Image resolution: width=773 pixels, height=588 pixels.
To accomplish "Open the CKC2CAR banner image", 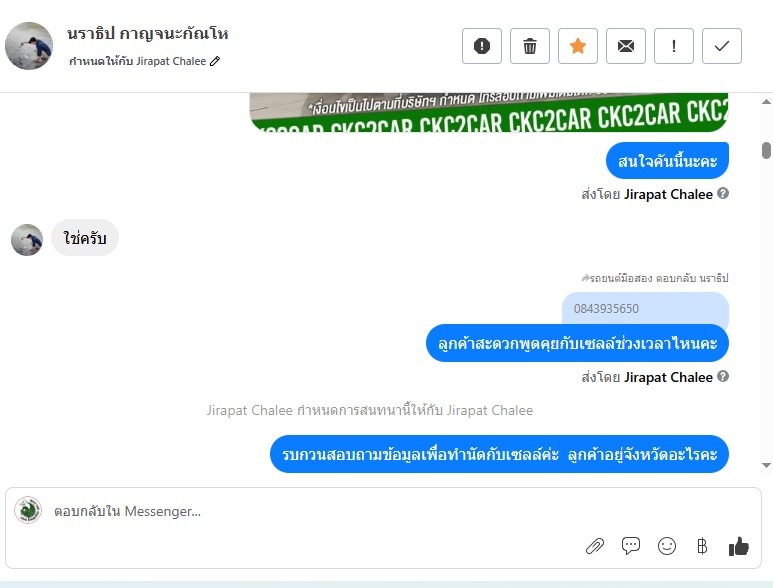I will (x=489, y=112).
